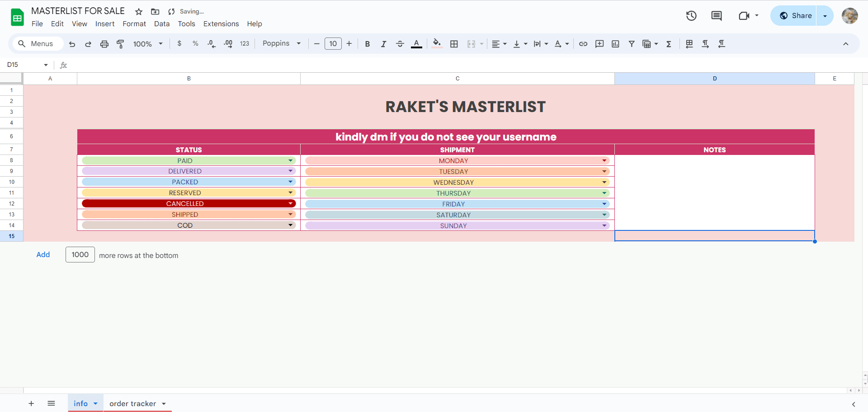Switch to order tracker sheet tab
The image size is (868, 412).
coord(132,403)
